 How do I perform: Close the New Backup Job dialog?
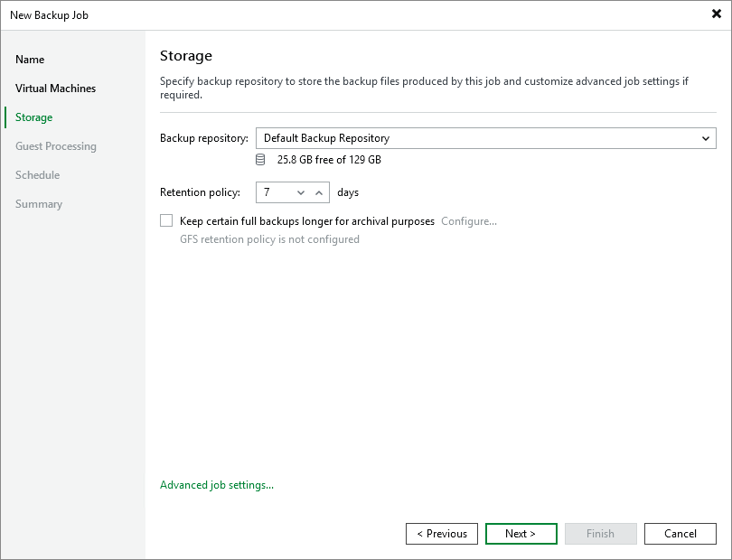point(716,14)
